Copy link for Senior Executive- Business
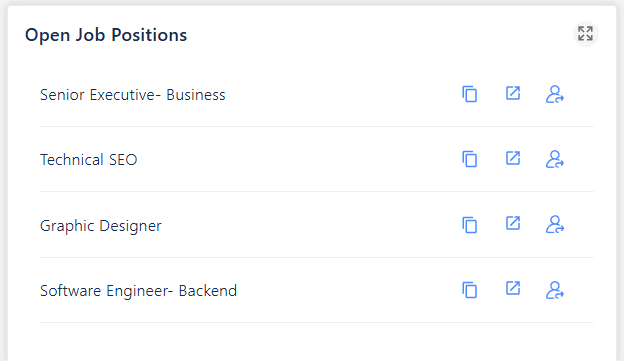624x361 pixels. click(x=470, y=94)
